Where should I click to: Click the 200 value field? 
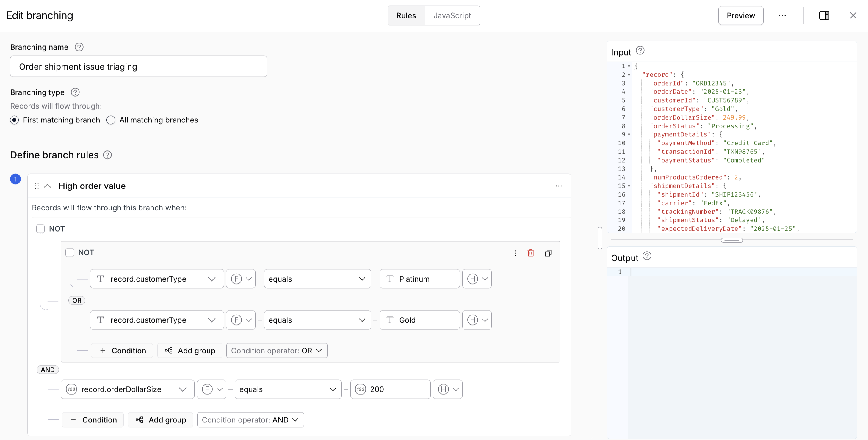click(390, 389)
